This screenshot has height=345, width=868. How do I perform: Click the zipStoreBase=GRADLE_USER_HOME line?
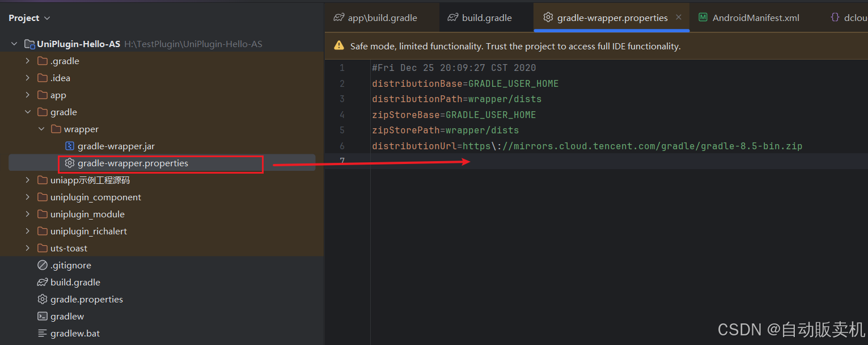pyautogui.click(x=454, y=115)
